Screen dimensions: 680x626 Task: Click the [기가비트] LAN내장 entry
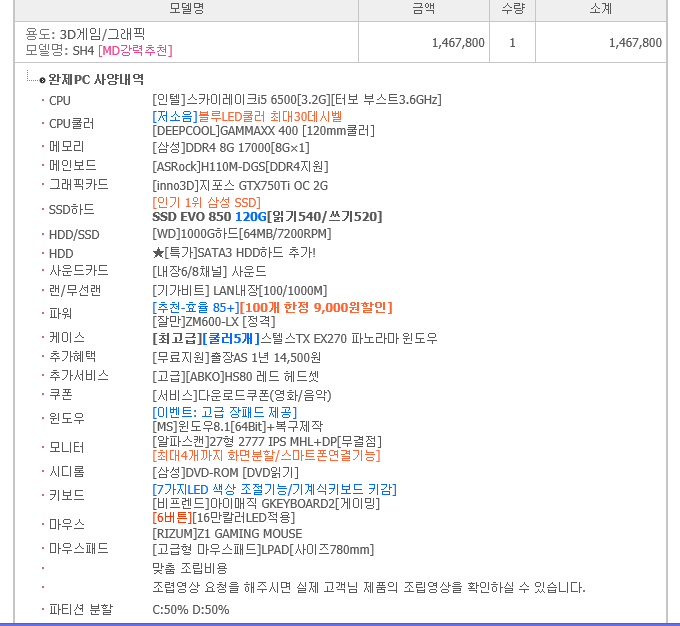point(240,291)
